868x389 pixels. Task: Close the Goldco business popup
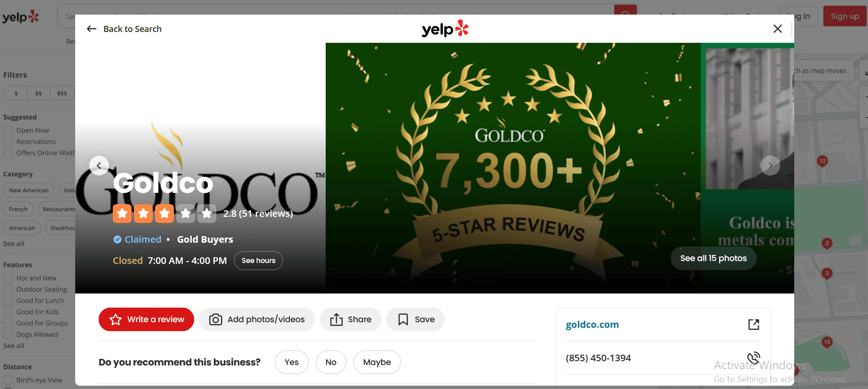tap(778, 29)
